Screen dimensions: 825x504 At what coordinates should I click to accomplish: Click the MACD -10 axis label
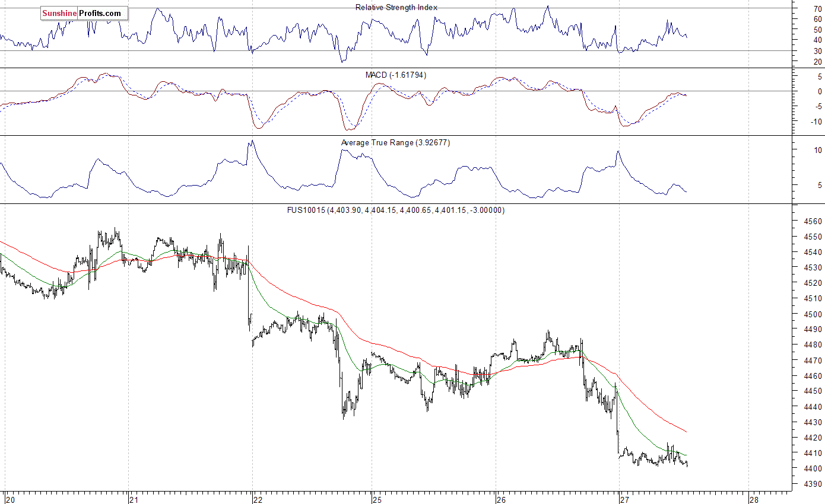coord(816,122)
